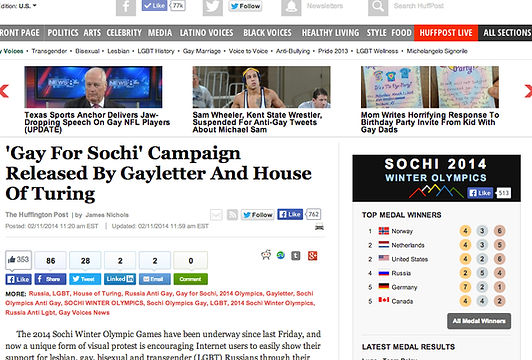Click the Transgender subnav link
The image size is (532, 360).
49,51
